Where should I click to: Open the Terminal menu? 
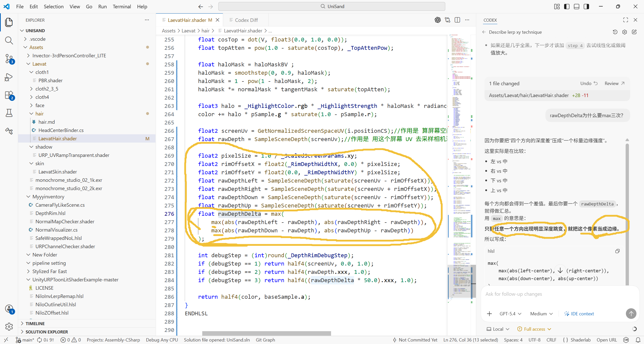(122, 7)
